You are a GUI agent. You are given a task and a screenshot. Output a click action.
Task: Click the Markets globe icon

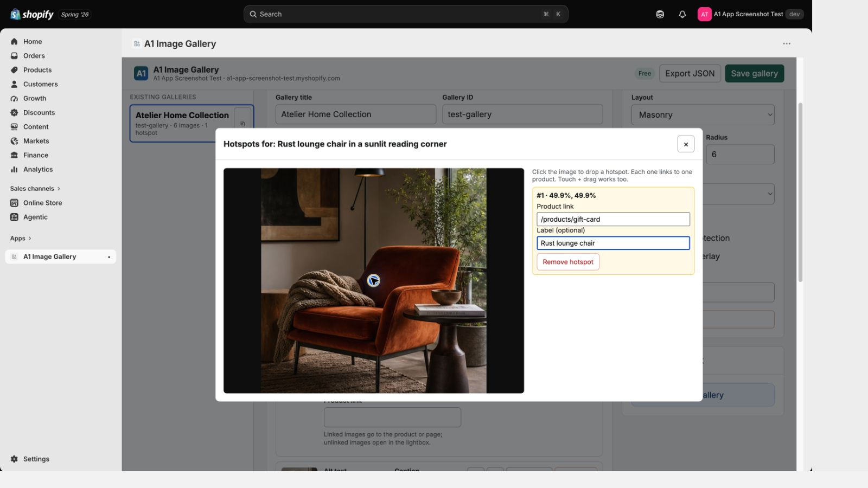point(14,141)
